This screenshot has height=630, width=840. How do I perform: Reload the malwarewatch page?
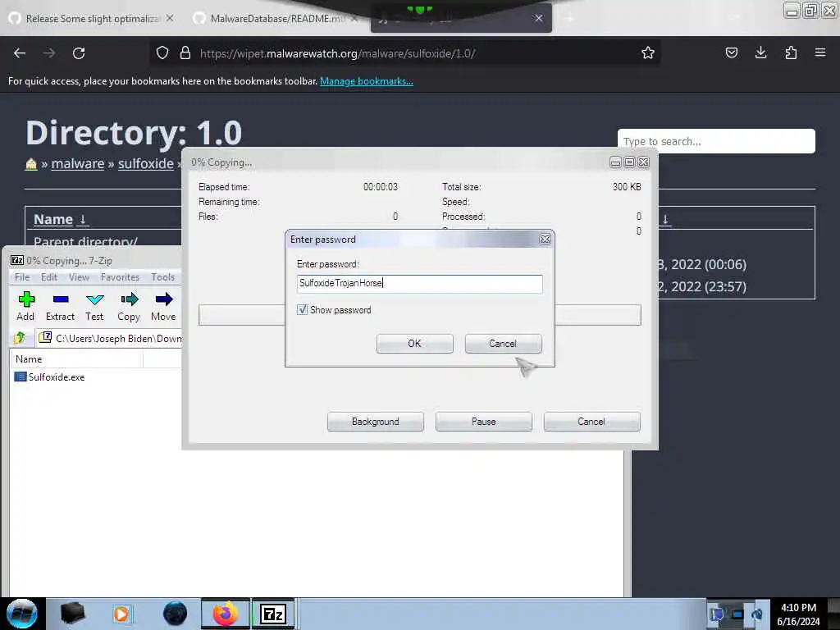click(79, 53)
